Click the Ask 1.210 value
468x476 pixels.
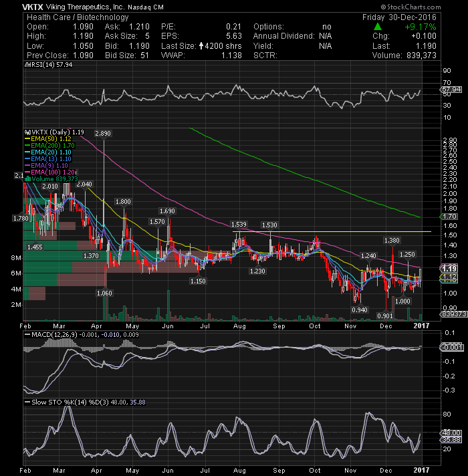[139, 27]
